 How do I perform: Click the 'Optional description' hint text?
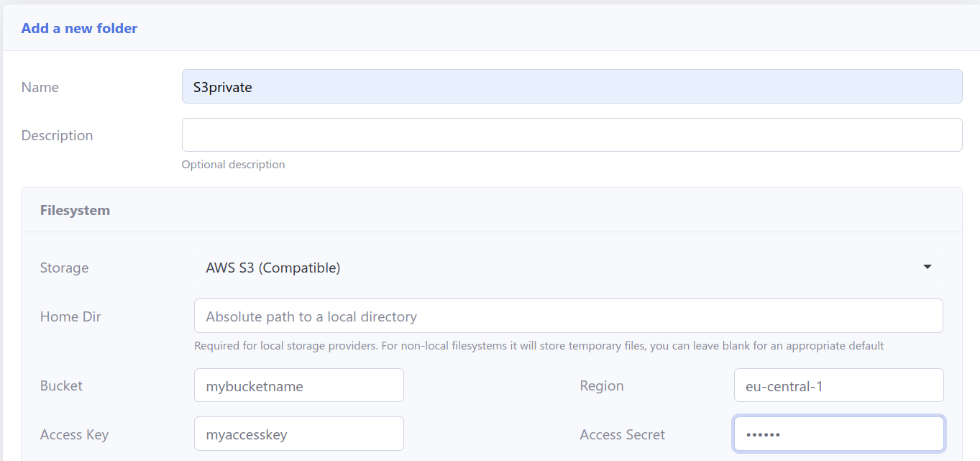tap(233, 165)
